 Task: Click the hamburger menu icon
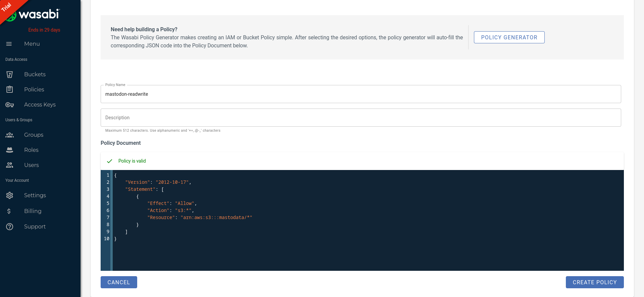click(9, 44)
